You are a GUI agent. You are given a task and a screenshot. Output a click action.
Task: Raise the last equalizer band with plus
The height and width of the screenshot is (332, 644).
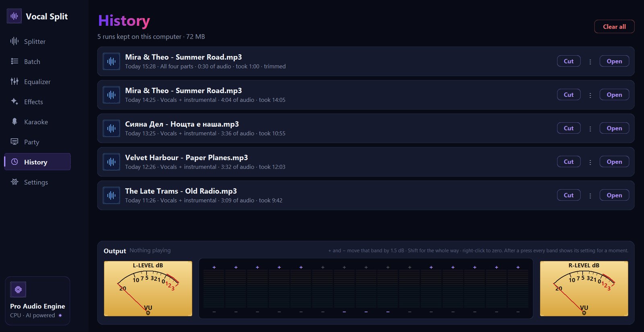(x=518, y=267)
